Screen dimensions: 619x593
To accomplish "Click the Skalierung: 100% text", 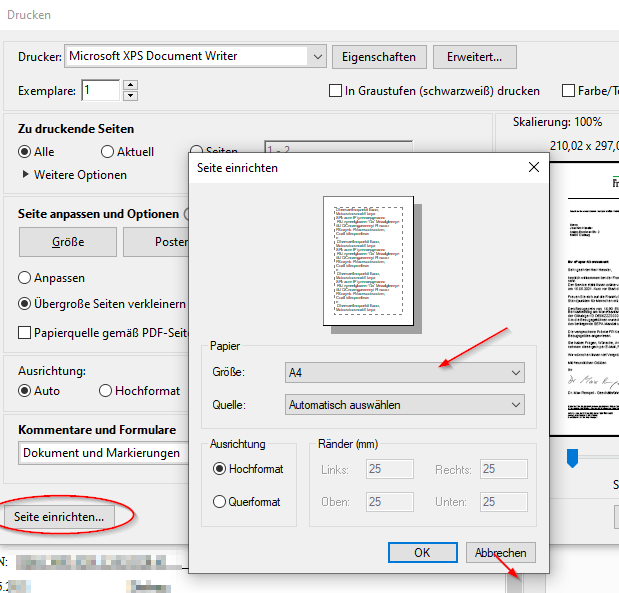I will (557, 122).
